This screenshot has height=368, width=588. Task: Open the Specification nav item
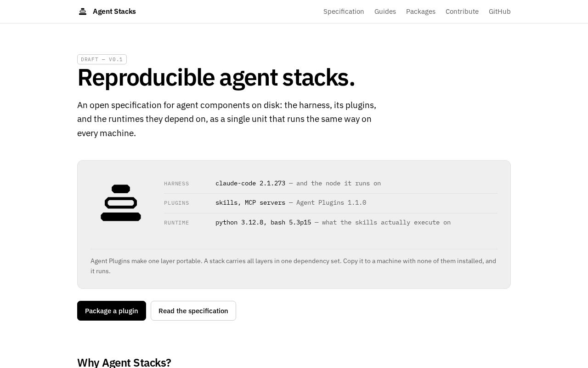coord(344,11)
